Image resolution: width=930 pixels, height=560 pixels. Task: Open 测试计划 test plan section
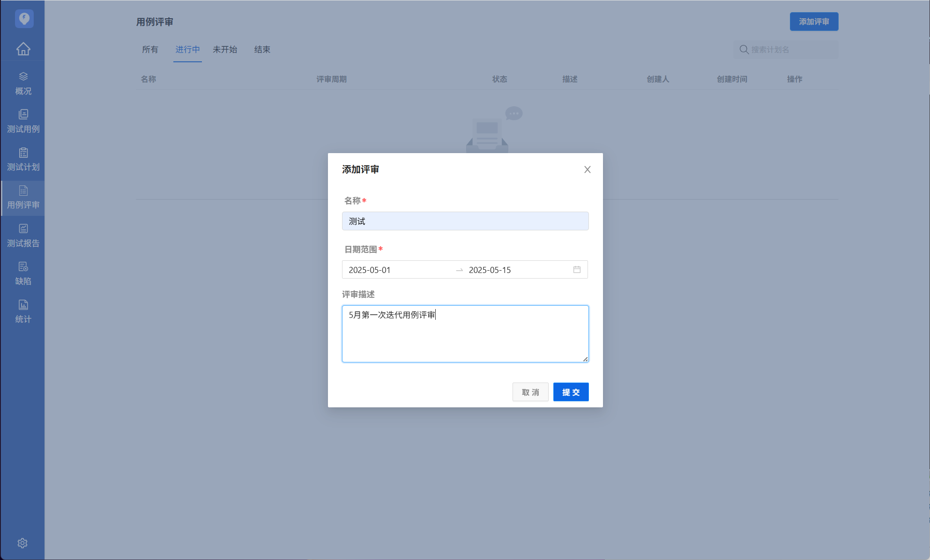(23, 159)
